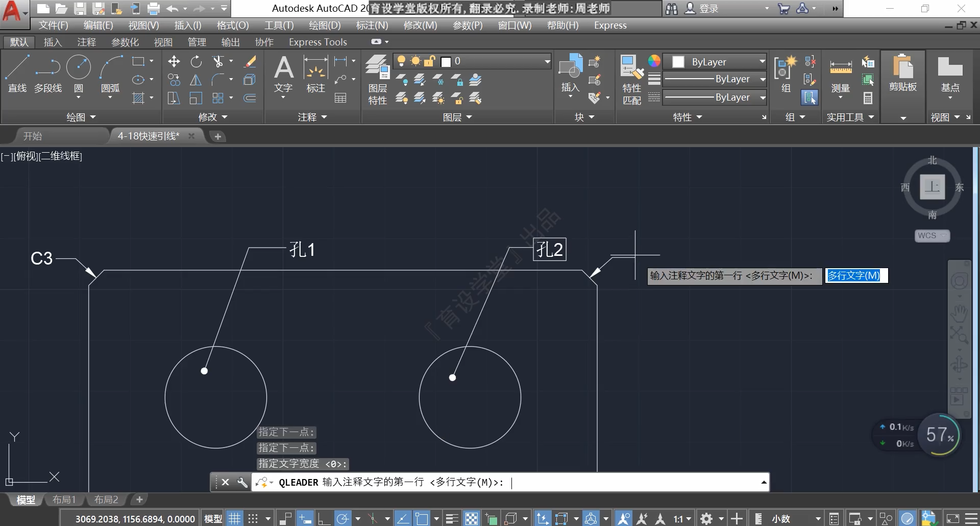
Task: Switch to the 参数化 ribbon tab
Action: pos(125,42)
